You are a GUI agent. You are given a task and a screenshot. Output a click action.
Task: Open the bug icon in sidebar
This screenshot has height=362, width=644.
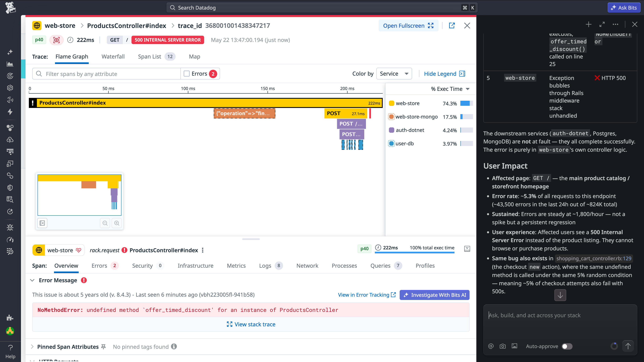tap(10, 227)
